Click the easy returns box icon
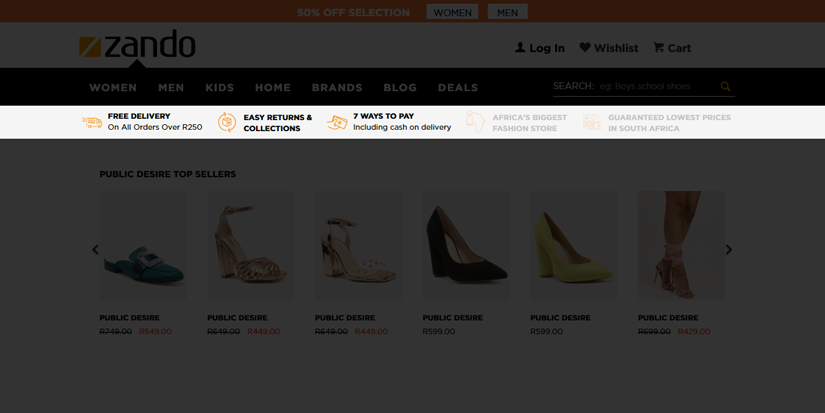 pyautogui.click(x=227, y=122)
